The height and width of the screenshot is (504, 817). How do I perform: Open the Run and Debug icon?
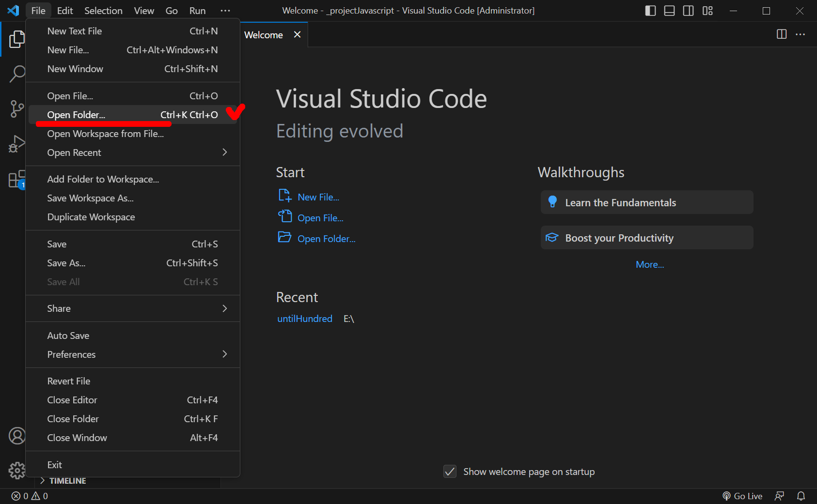click(x=17, y=144)
